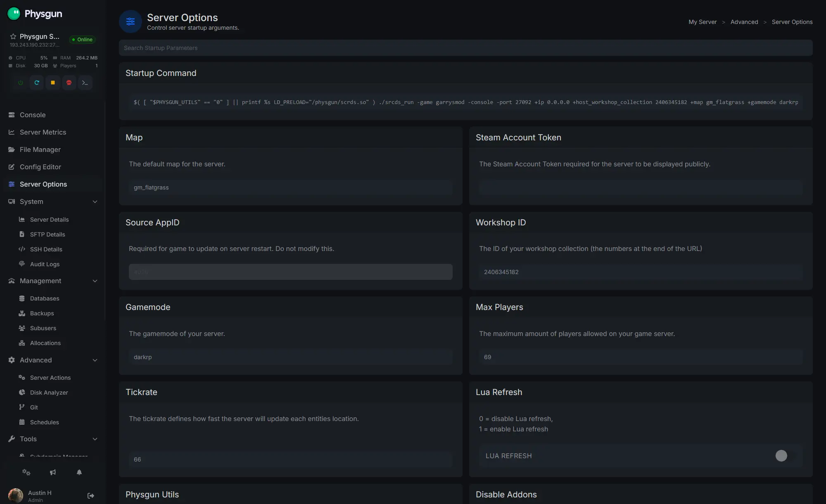The image size is (826, 504).
Task: Click the startup command text box
Action: [465, 102]
